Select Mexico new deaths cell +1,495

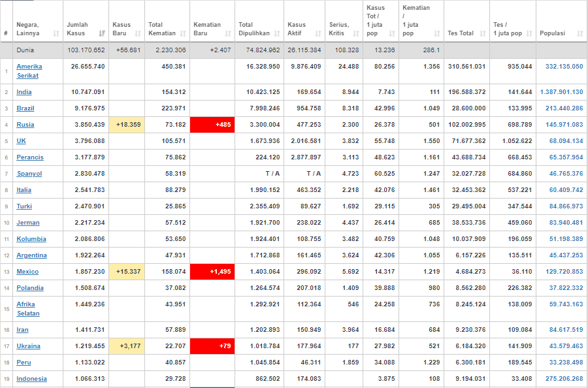(212, 272)
